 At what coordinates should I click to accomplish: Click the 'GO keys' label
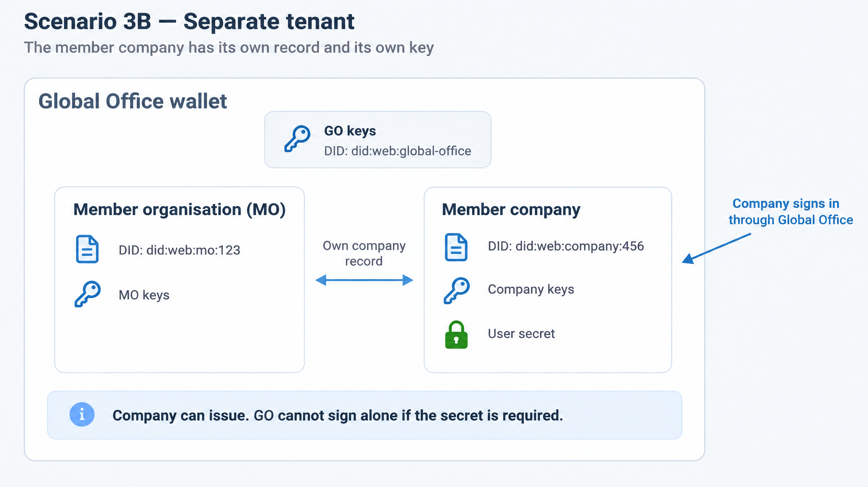tap(350, 131)
